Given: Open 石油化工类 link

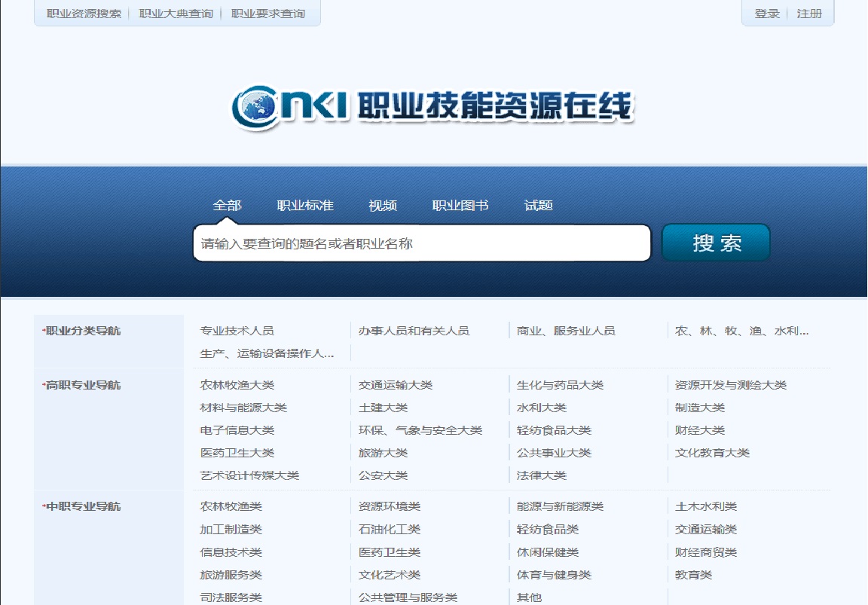Looking at the screenshot, I should [389, 530].
